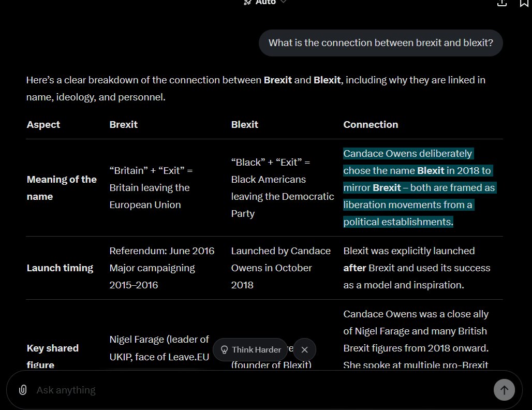Click the Blexit column header
Image resolution: width=532 pixels, height=410 pixels.
pyautogui.click(x=245, y=125)
